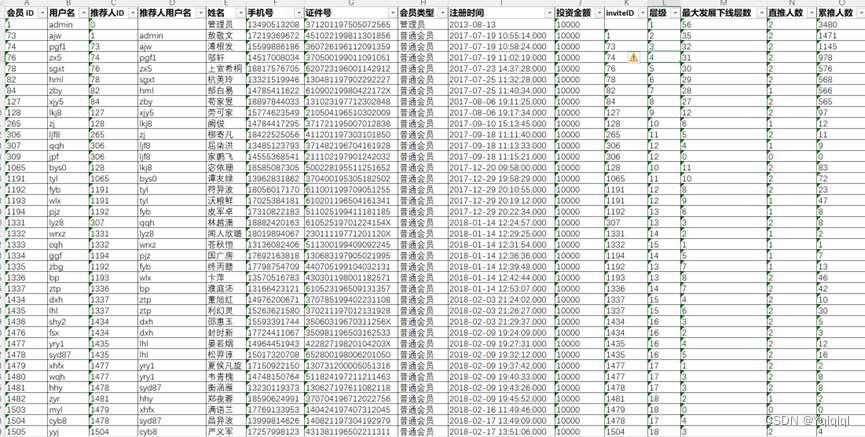This screenshot has width=865, height=437.
Task: Select phone number cell 13962831862
Action: pyautogui.click(x=275, y=179)
